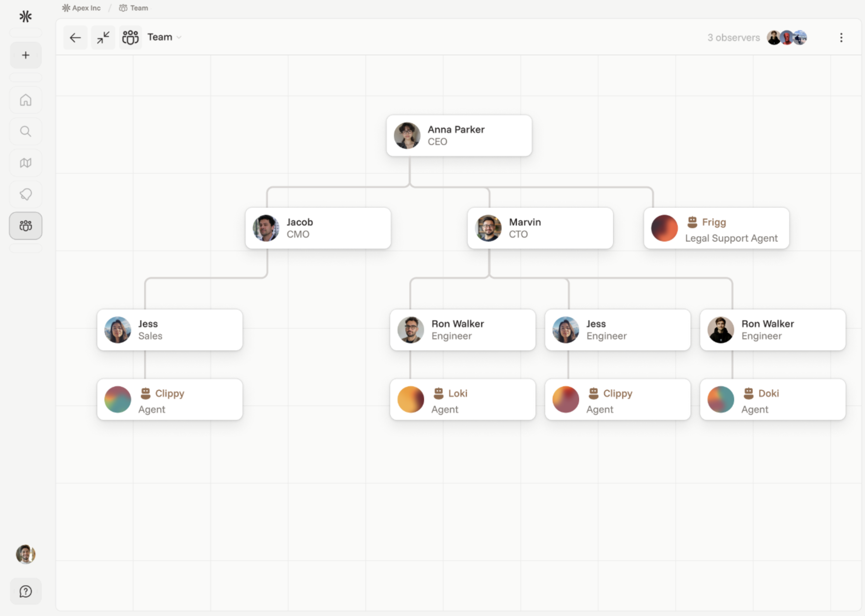The image size is (865, 616).
Task: Fit chart to view using collapse arrows icon
Action: click(103, 38)
